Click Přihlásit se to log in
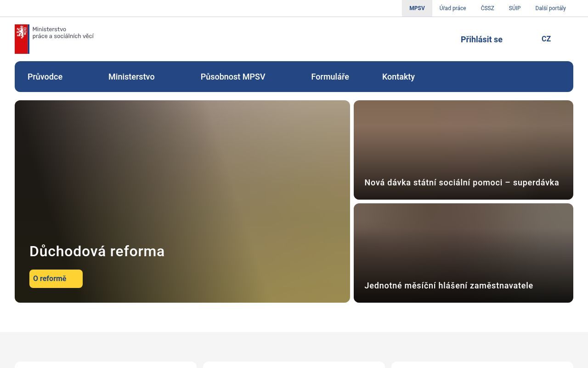The image size is (588, 368). click(x=481, y=39)
